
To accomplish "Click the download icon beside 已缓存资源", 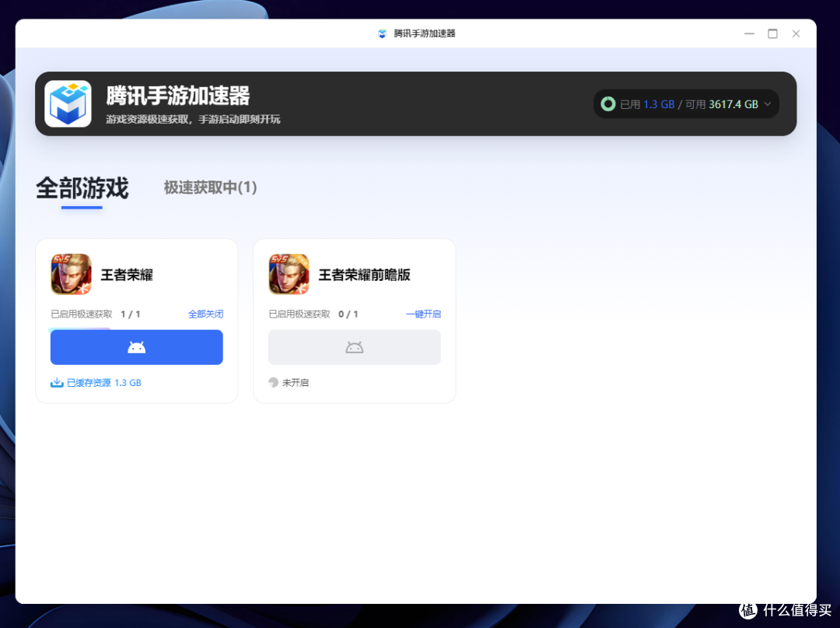I will click(57, 383).
